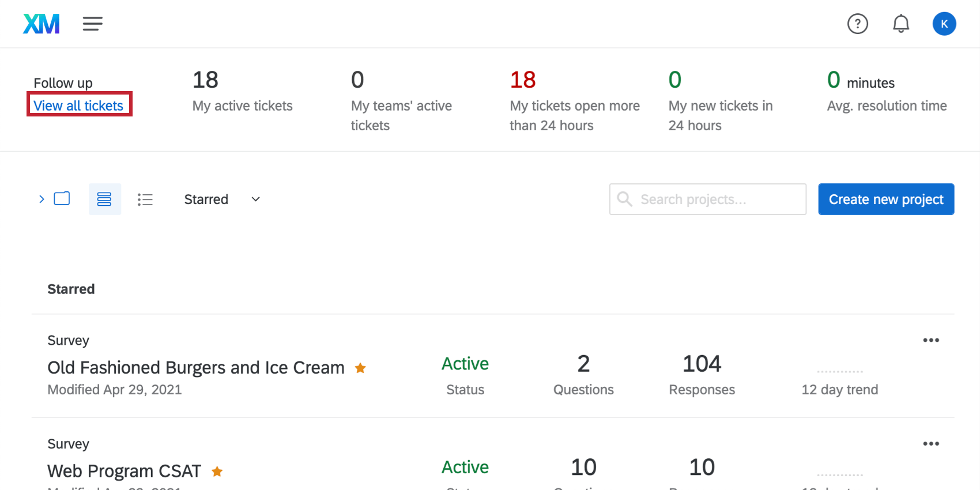Expand the sidebar panel chevron
This screenshot has width=980, height=490.
(40, 198)
